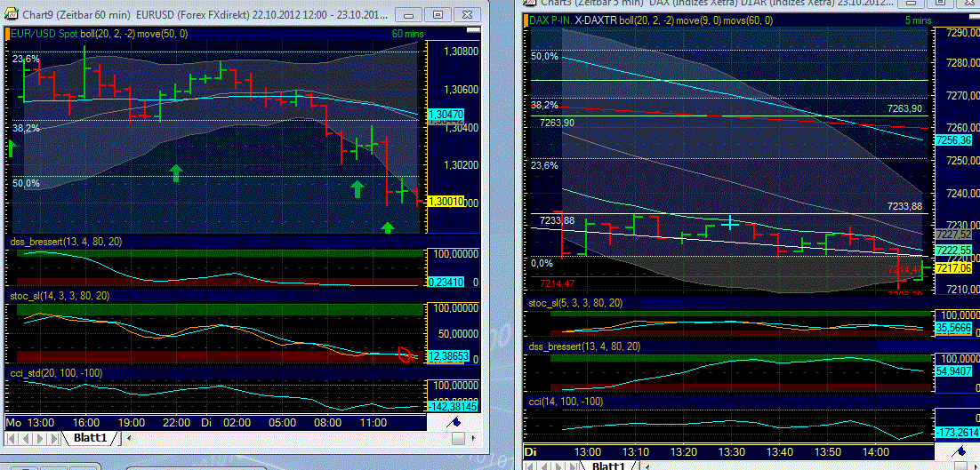The height and width of the screenshot is (470, 980).
Task: Click the 0,0% Fibonacci label in DAX chart
Action: click(542, 263)
